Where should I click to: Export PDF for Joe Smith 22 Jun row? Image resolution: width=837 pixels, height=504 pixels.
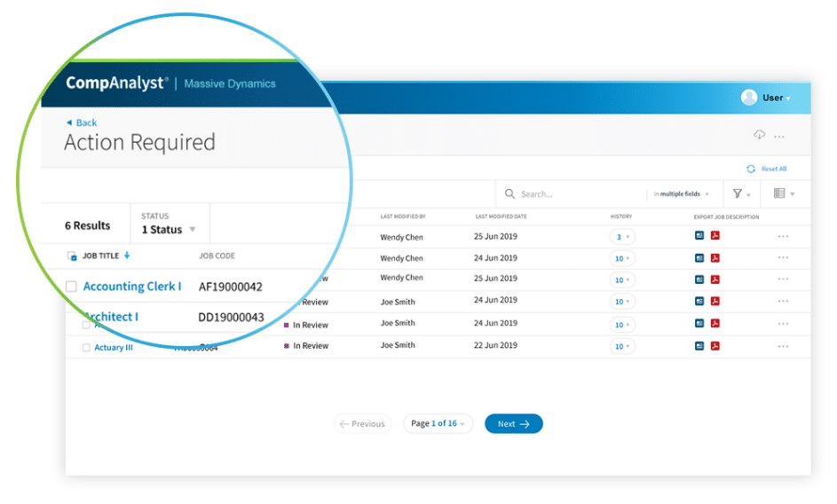point(715,346)
